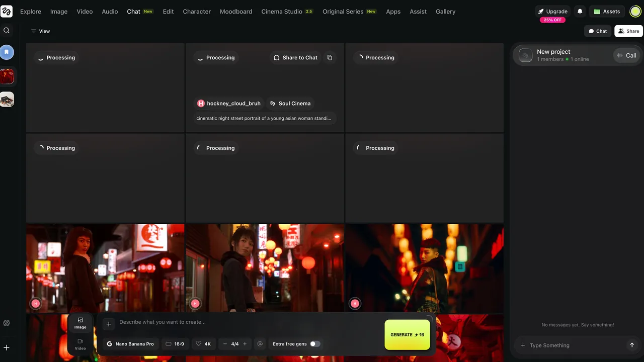
Task: Open the Image tab
Action: coord(59,11)
